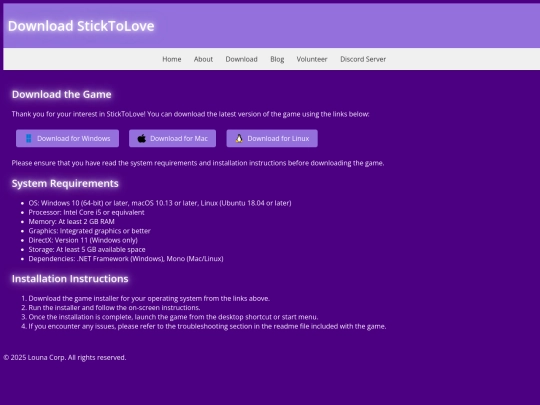Click the Installation Instructions heading

(x=70, y=279)
